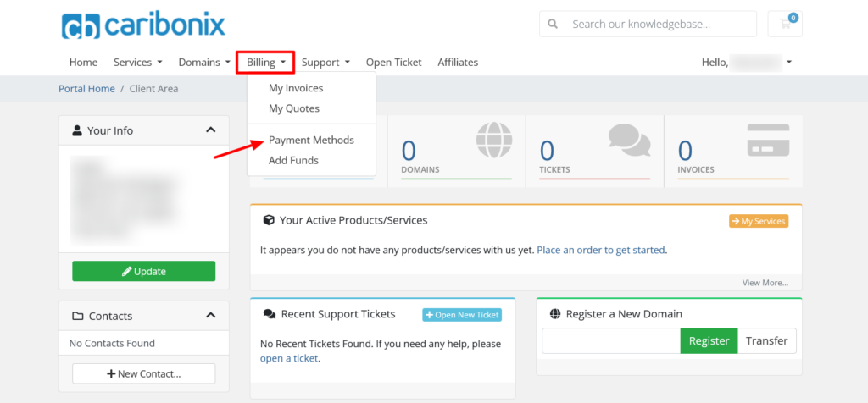The height and width of the screenshot is (403, 868).
Task: Click the chat bubbles icon in Tickets tile
Action: 628,140
